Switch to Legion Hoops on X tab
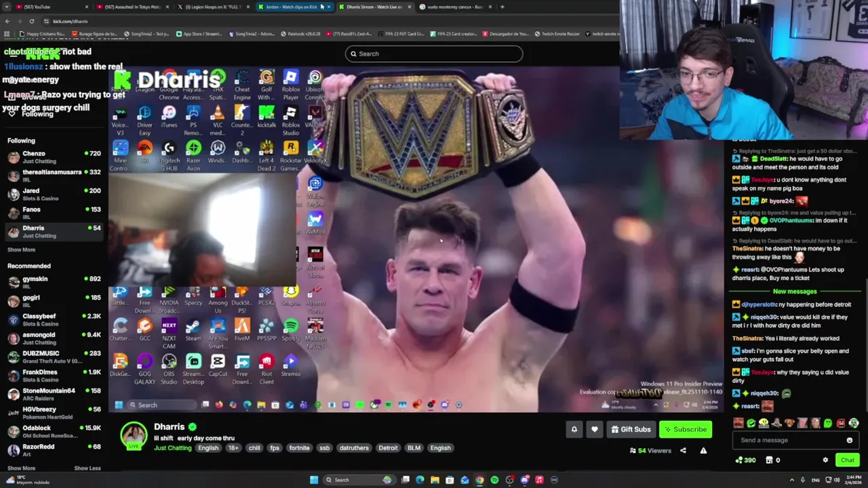This screenshot has width=868, height=488. coord(214,7)
